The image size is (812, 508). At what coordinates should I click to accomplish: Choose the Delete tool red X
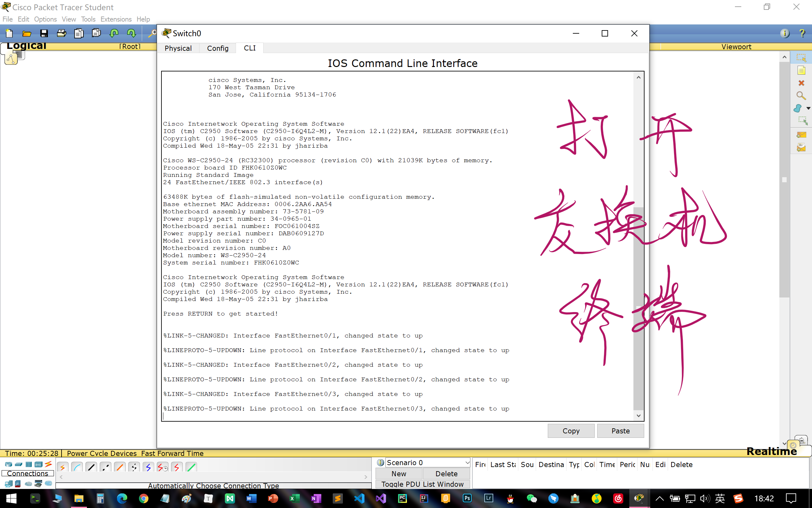[x=801, y=83]
